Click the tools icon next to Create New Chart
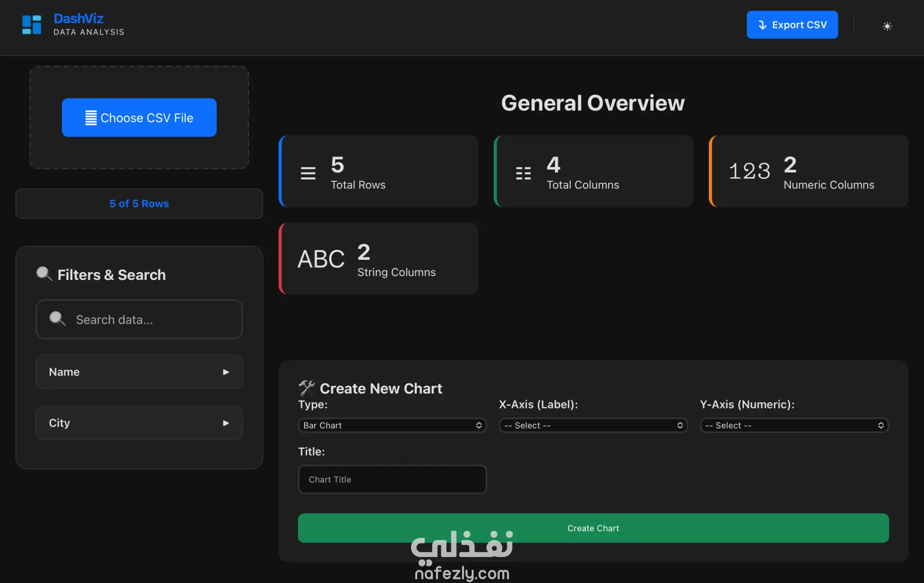This screenshot has width=924, height=583. click(x=307, y=388)
